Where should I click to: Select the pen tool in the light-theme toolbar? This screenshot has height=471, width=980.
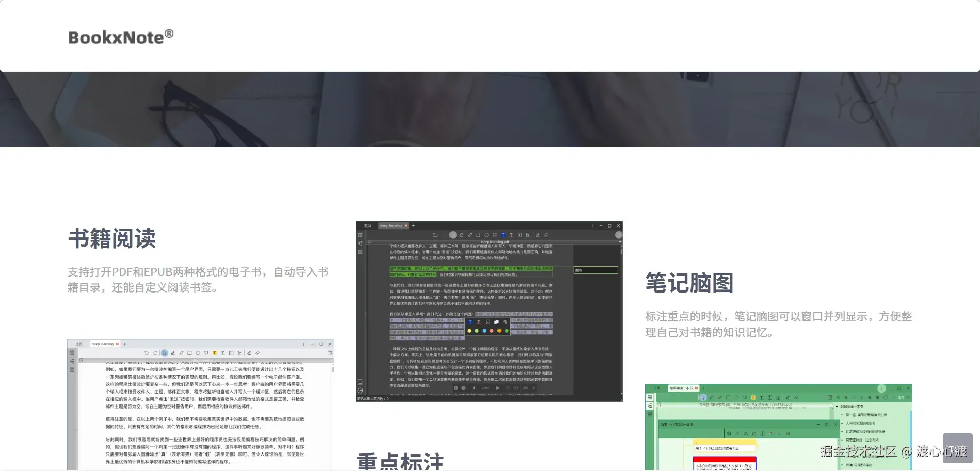(x=173, y=353)
